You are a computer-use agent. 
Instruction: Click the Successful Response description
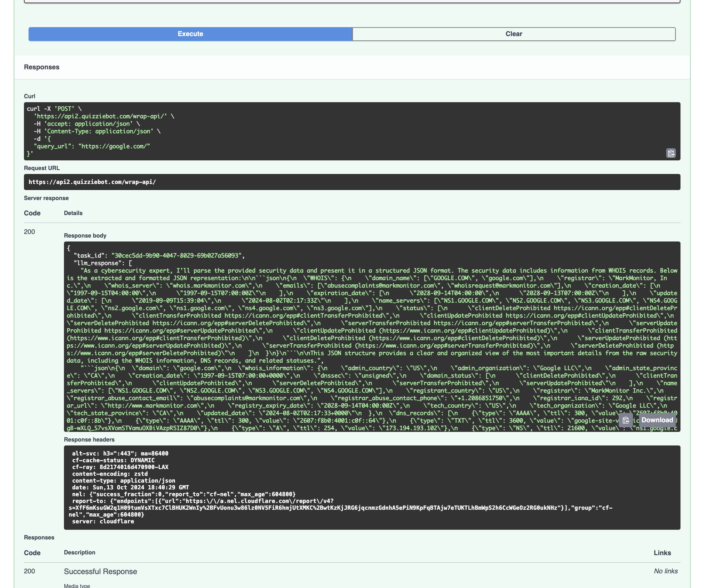100,572
